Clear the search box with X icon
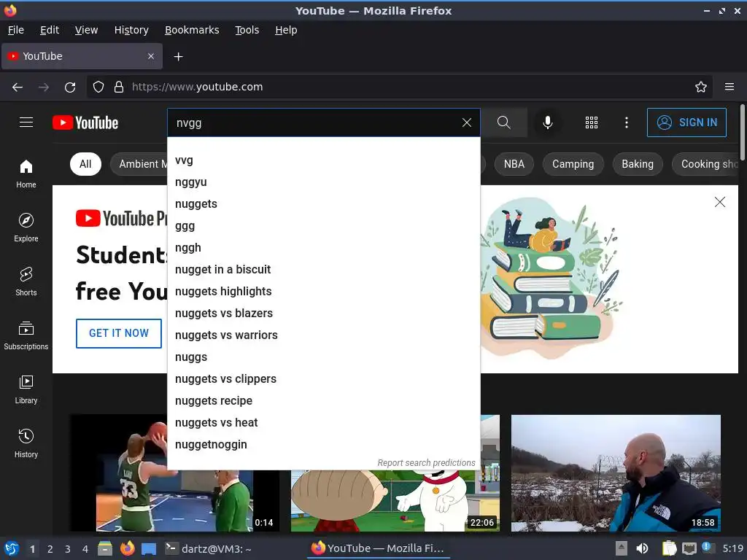The width and height of the screenshot is (747, 560). 467,122
